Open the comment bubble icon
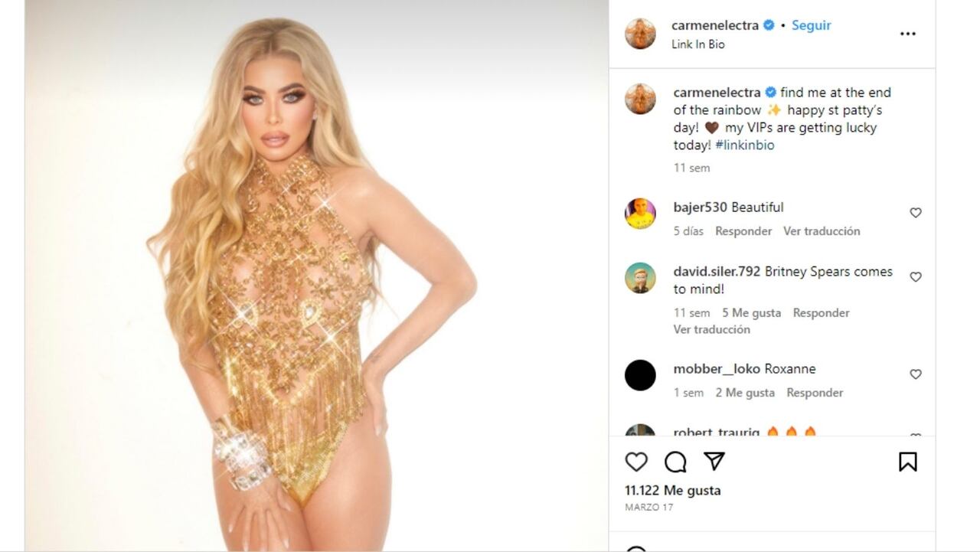 pyautogui.click(x=675, y=462)
